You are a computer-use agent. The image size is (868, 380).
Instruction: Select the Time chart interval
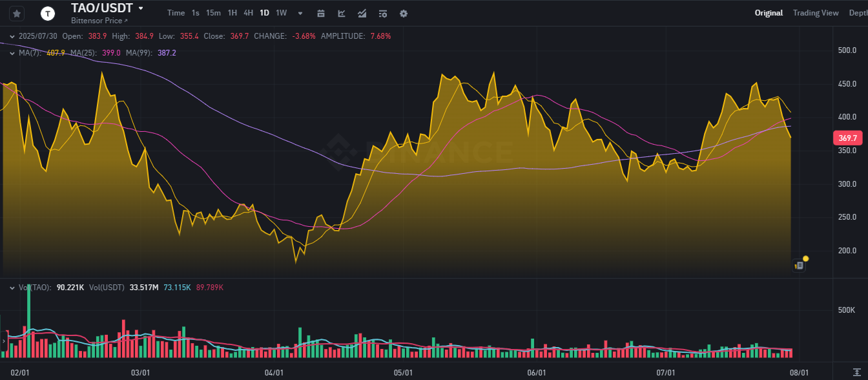tap(176, 13)
